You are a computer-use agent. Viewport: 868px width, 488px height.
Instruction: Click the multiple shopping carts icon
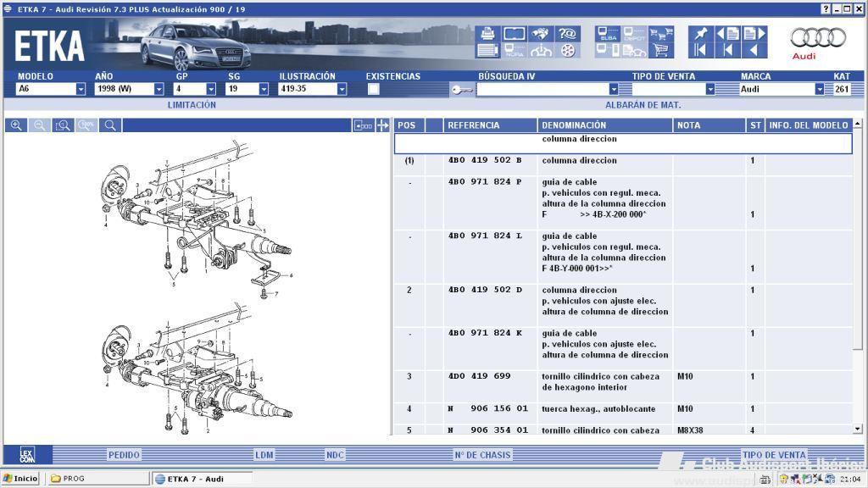tap(661, 34)
